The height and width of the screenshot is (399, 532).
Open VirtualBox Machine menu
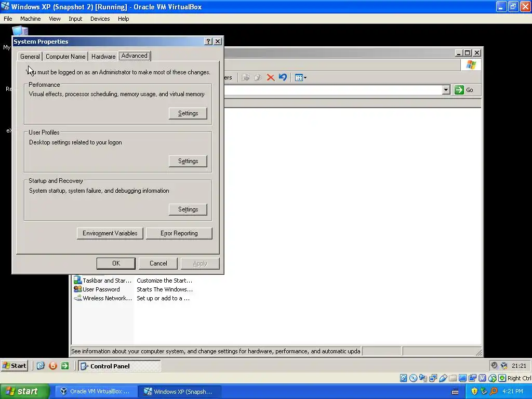point(30,19)
